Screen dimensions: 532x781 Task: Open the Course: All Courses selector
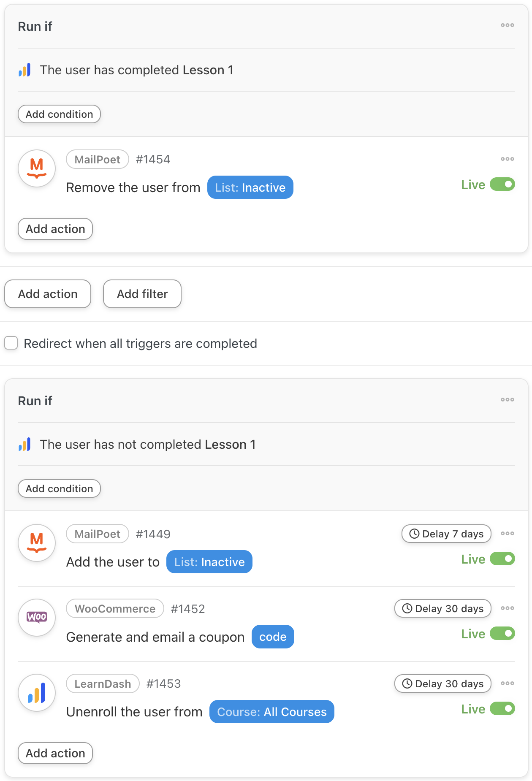click(x=272, y=712)
